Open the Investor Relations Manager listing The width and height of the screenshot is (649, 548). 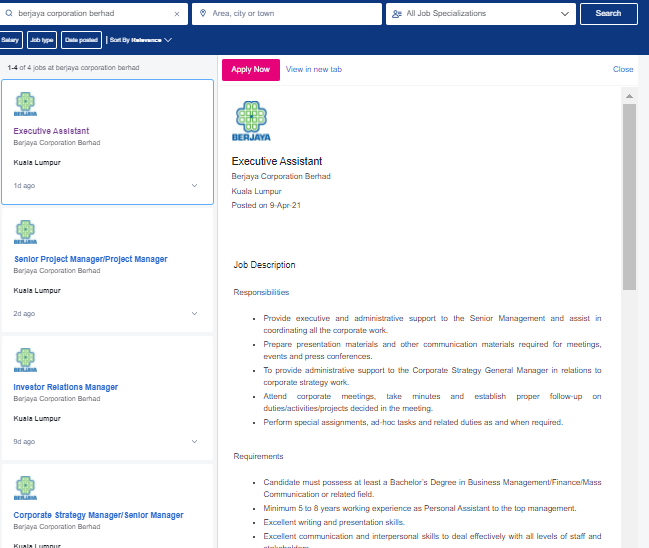(x=65, y=387)
